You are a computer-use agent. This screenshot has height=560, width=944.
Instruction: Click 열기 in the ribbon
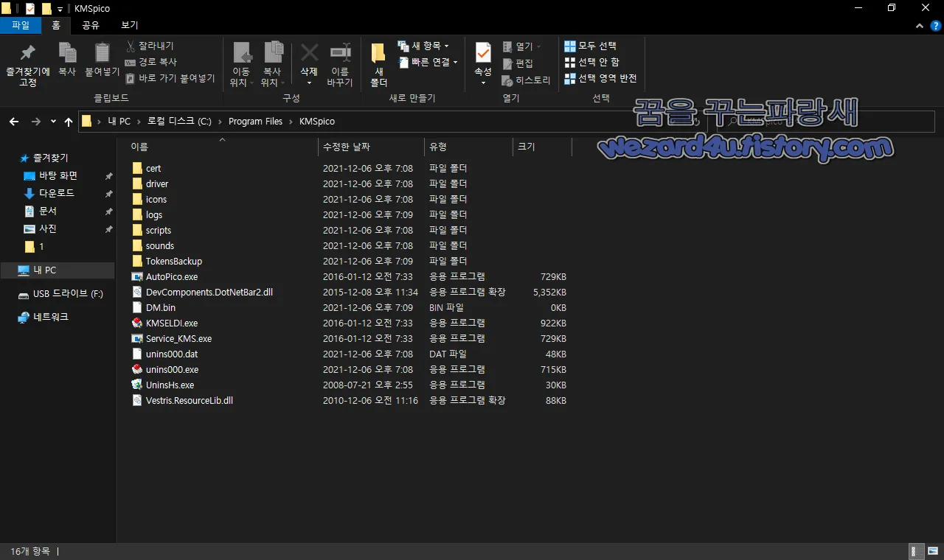(522, 46)
